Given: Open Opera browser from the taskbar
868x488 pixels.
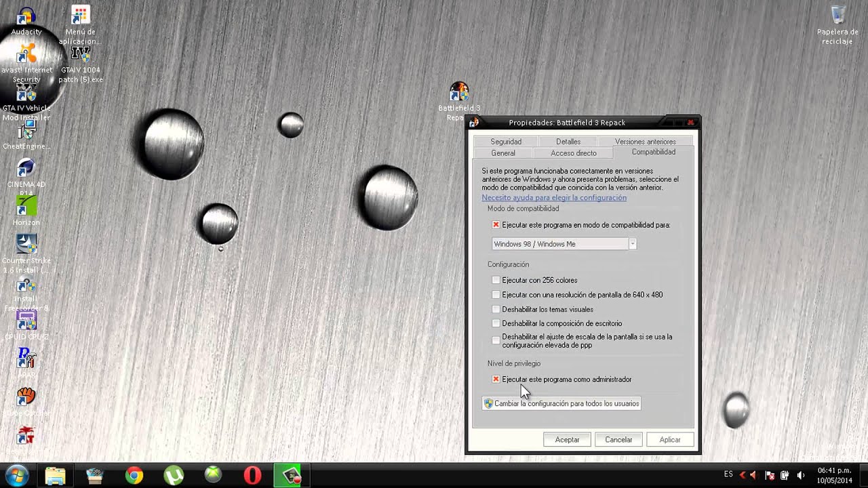Looking at the screenshot, I should coord(252,476).
